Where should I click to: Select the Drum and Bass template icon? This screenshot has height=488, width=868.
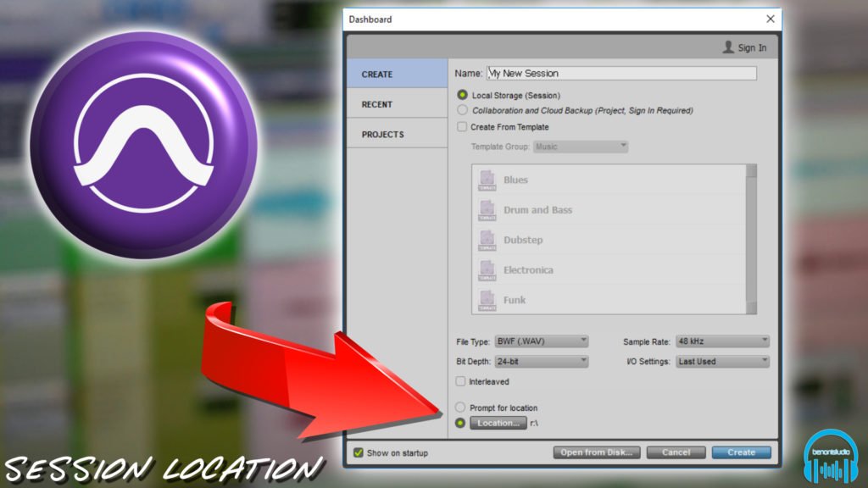click(x=487, y=210)
